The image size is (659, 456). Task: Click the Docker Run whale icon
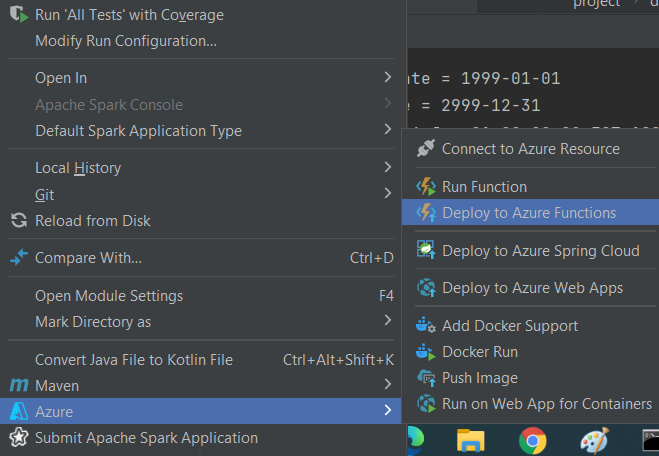(426, 351)
